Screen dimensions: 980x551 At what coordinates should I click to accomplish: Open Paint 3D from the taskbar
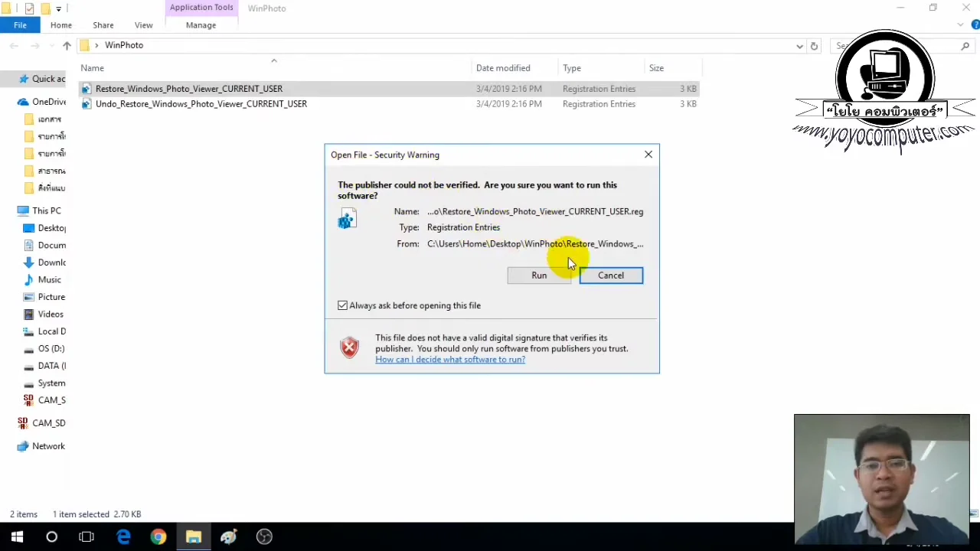tap(228, 536)
